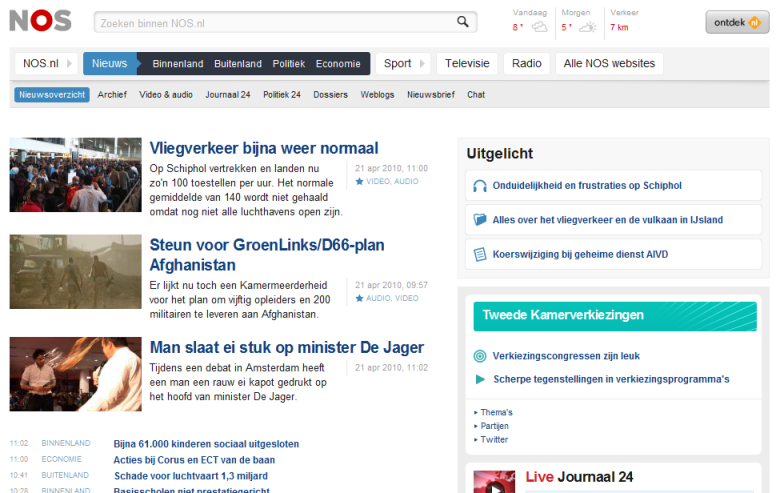Open the Thema's link
This screenshot has height=493, width=776.
coord(496,412)
